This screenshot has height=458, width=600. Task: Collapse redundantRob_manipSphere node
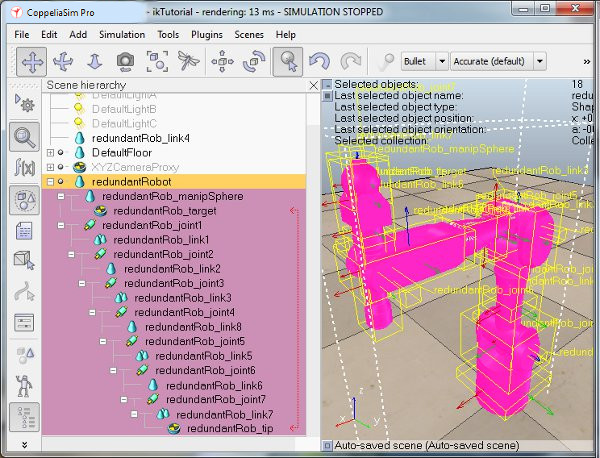click(x=61, y=196)
